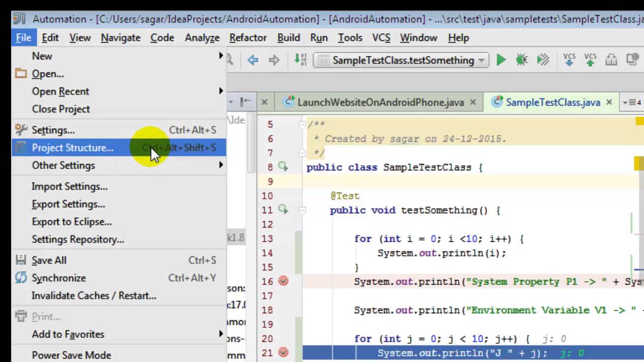Open the Tools menu
Screen dimensions: 644x362
(x=350, y=38)
